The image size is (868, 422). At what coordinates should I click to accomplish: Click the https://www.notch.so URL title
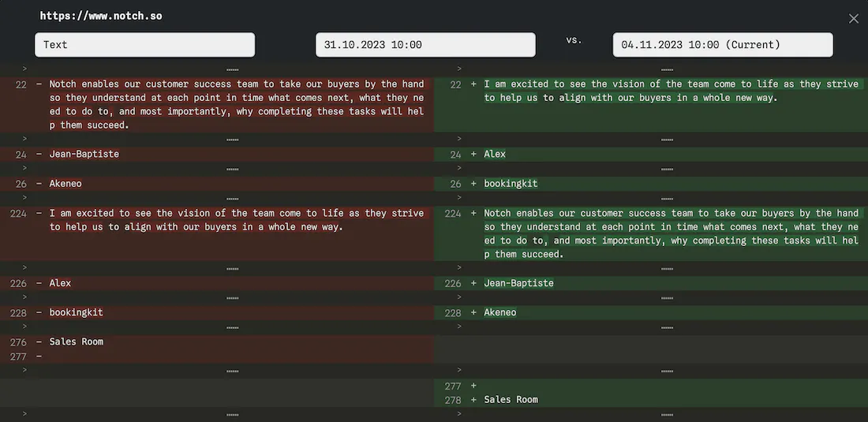101,16
